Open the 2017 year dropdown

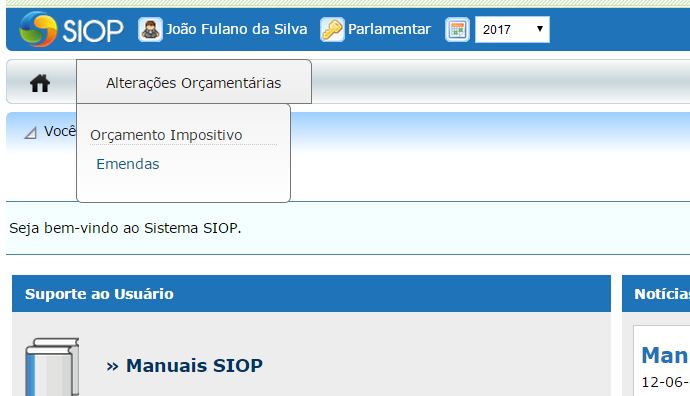click(x=512, y=29)
